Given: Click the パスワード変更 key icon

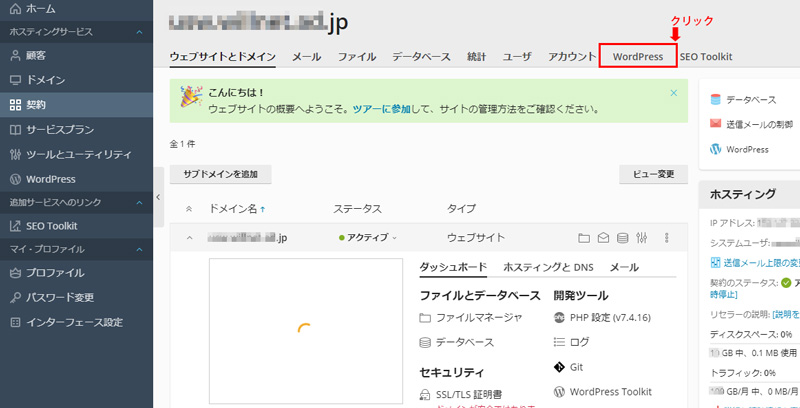Looking at the screenshot, I should [x=15, y=297].
